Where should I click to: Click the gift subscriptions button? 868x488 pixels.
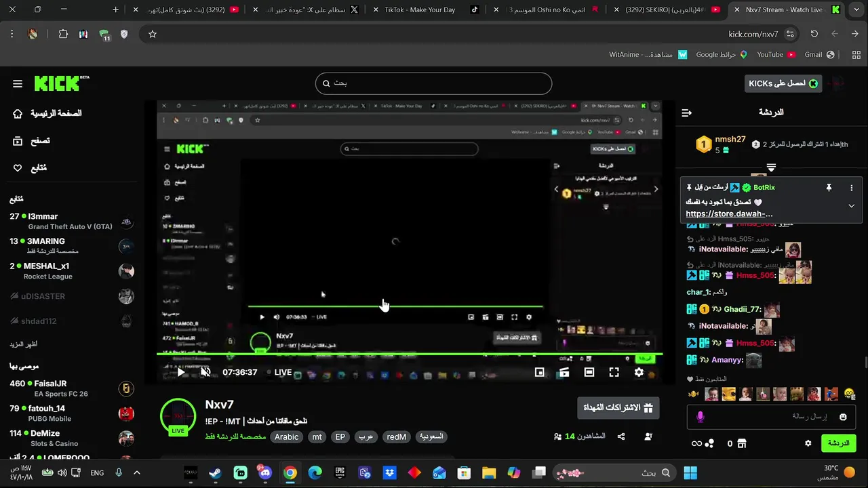[x=618, y=408]
